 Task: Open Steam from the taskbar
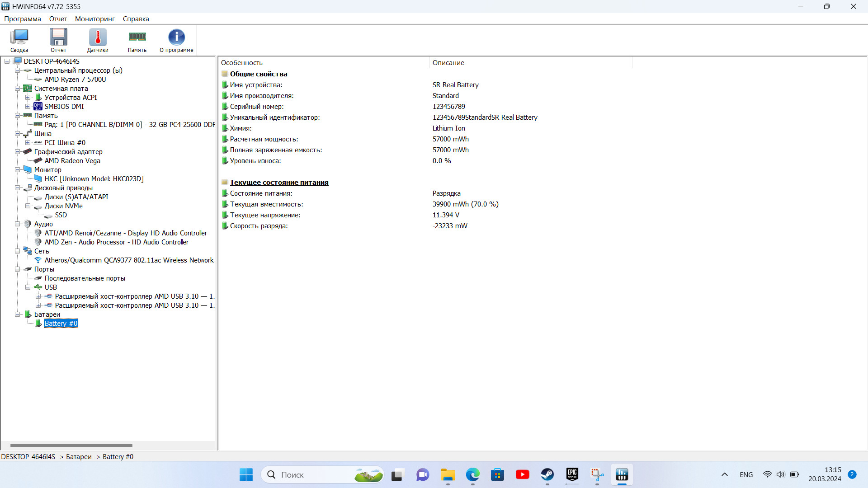(547, 475)
